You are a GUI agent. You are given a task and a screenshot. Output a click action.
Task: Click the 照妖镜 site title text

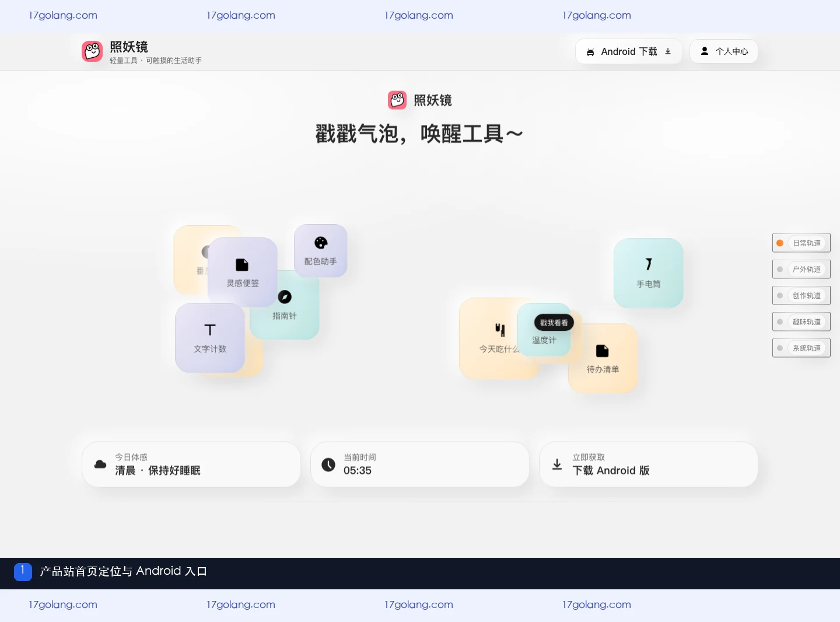coord(129,47)
